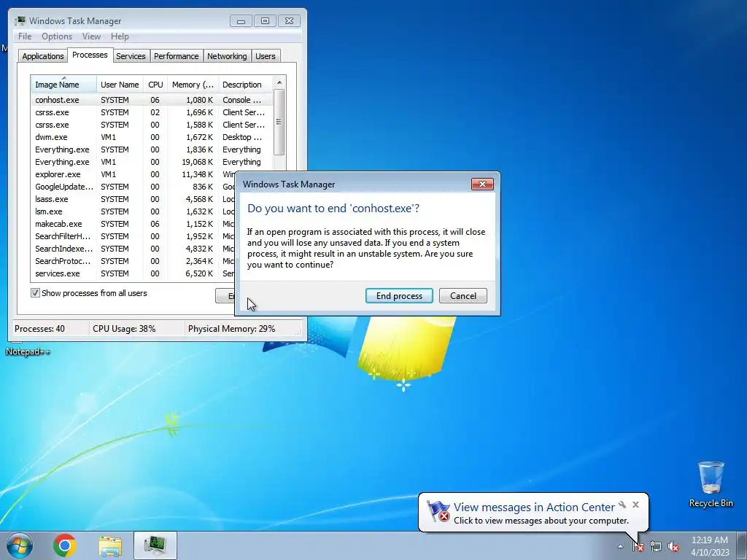Open the clock showing 12:19 AM

coord(710,546)
